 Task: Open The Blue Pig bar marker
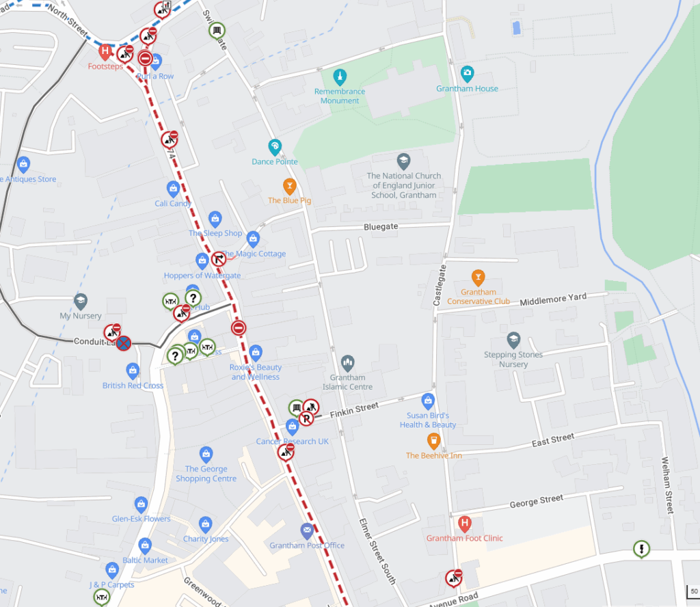click(x=290, y=187)
